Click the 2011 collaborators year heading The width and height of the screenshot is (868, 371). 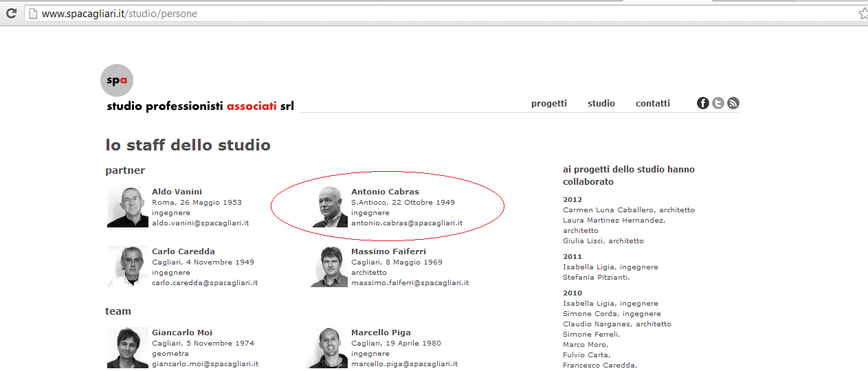pos(572,257)
